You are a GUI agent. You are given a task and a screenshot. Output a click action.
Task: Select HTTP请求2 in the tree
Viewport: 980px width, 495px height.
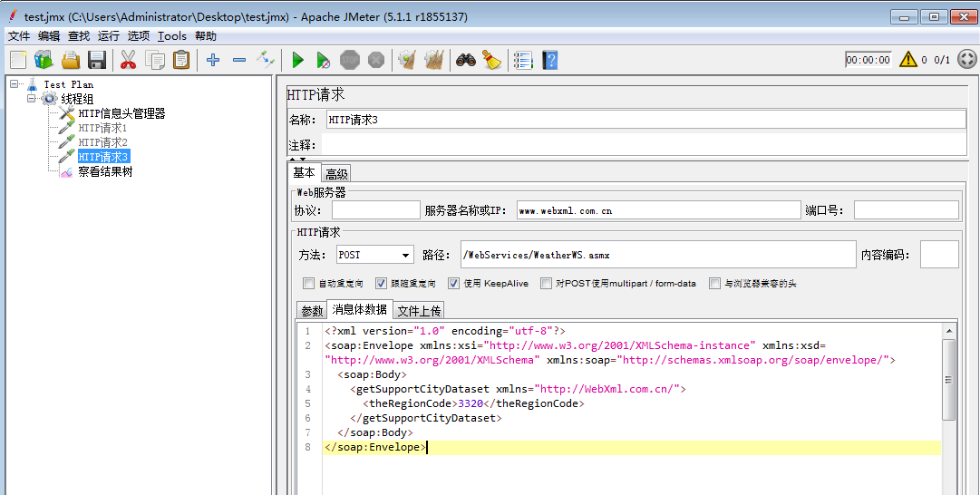102,141
